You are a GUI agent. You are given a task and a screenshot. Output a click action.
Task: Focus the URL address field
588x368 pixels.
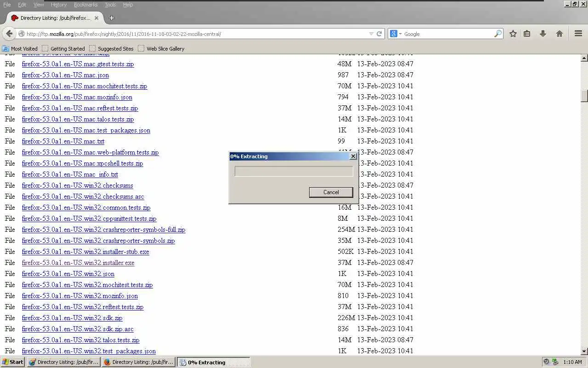pyautogui.click(x=197, y=34)
